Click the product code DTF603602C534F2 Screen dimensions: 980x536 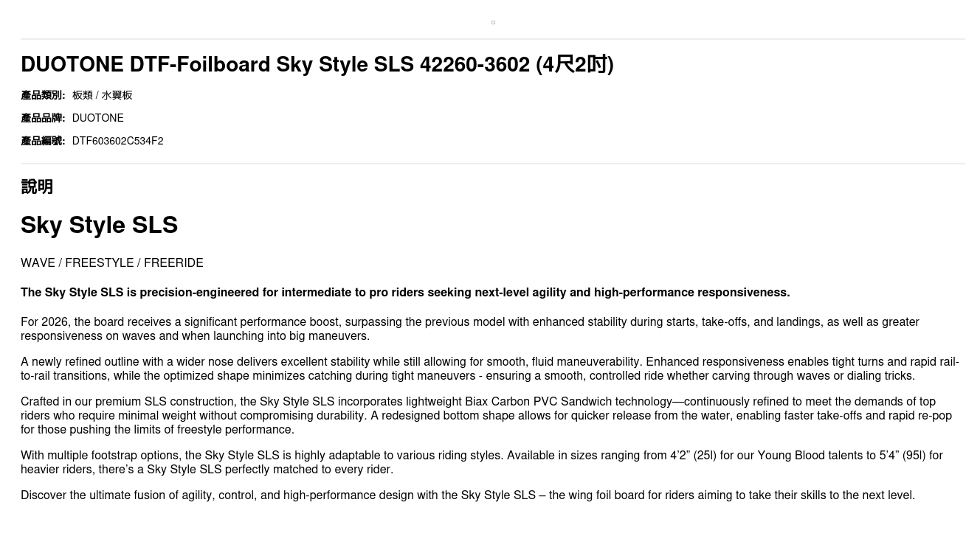click(x=118, y=141)
